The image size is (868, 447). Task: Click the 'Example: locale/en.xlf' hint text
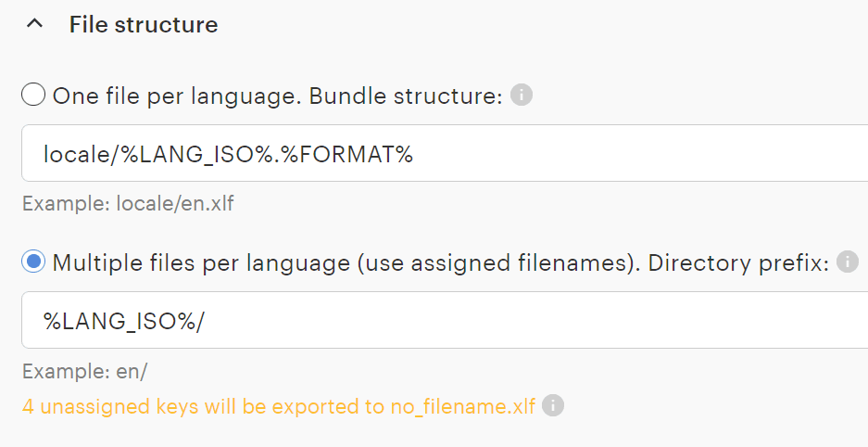pos(128,203)
